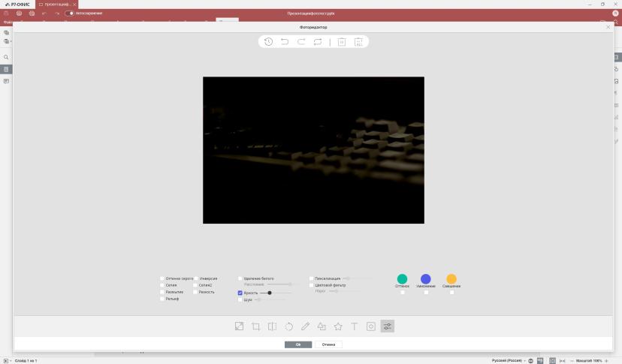Tick the checkbox under Смешение swatch

pyautogui.click(x=451, y=293)
